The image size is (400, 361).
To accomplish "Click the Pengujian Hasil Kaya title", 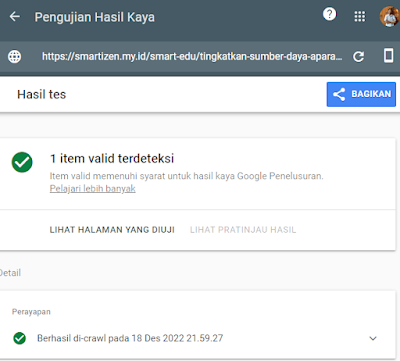I will [x=95, y=17].
